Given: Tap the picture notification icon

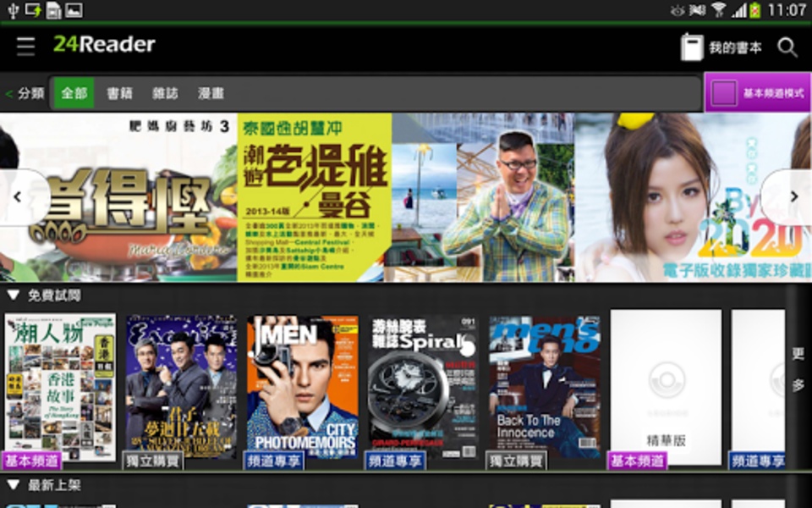Looking at the screenshot, I should click(74, 10).
